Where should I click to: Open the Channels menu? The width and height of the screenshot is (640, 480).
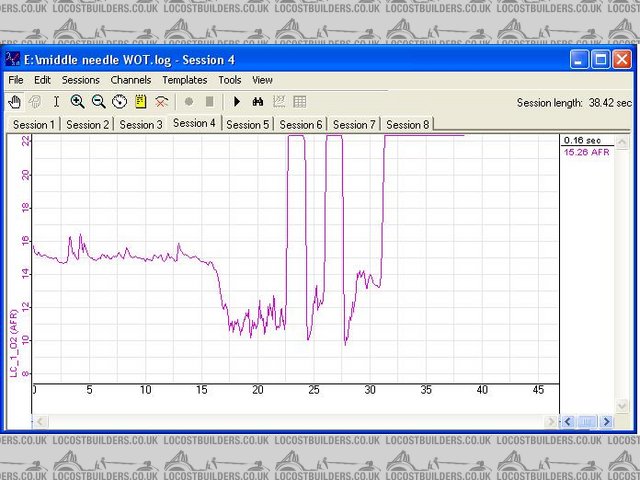point(131,80)
